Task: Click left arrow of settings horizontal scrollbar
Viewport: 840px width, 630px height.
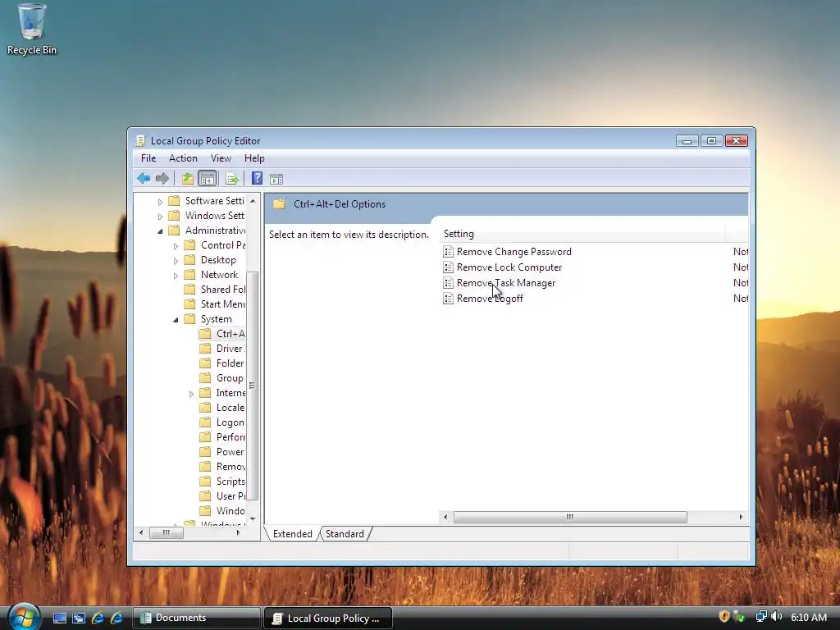Action: pos(445,517)
